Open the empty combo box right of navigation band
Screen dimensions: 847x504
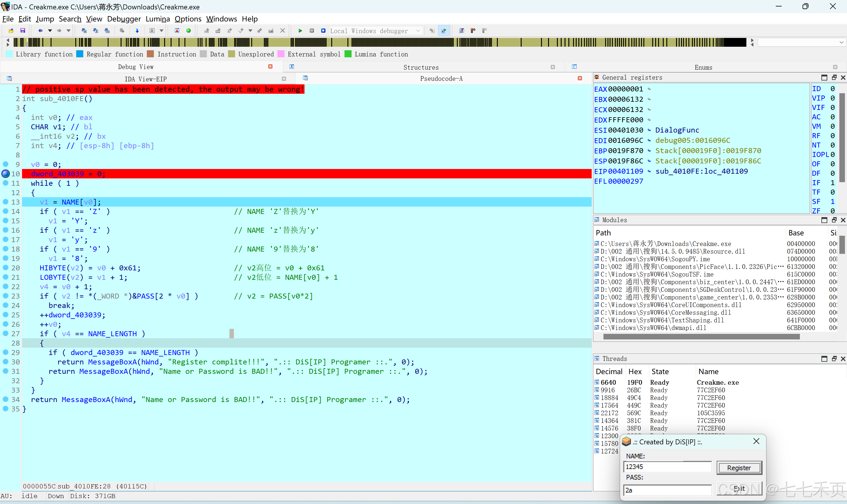pyautogui.click(x=841, y=42)
